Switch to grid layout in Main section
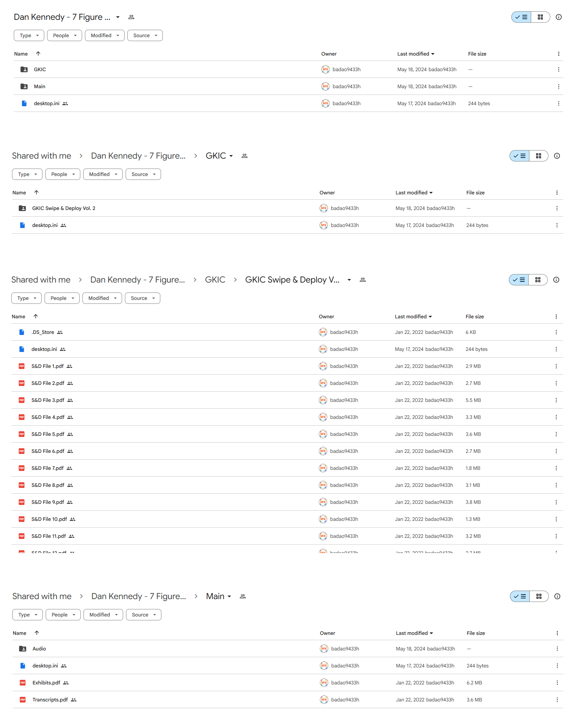Image resolution: width=586 pixels, height=728 pixels. [x=539, y=596]
